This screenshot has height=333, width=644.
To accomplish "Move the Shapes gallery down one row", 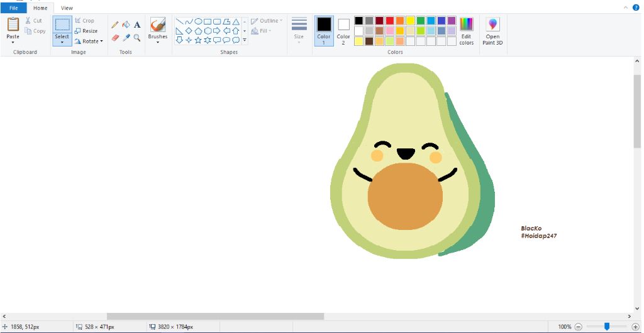I will [245, 31].
